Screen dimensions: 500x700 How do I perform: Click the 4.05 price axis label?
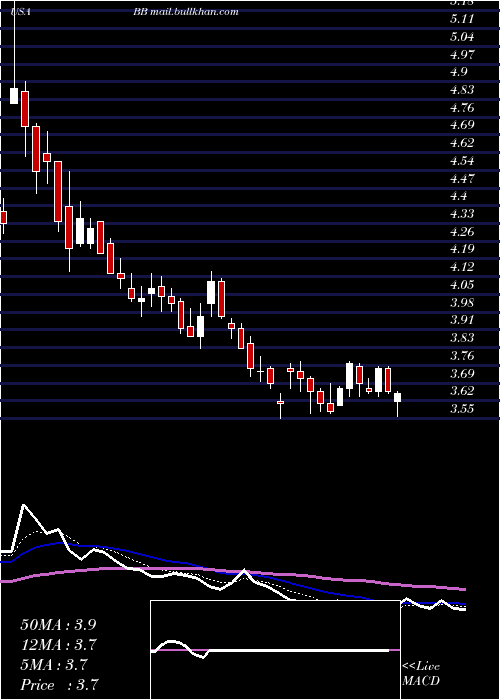462,284
